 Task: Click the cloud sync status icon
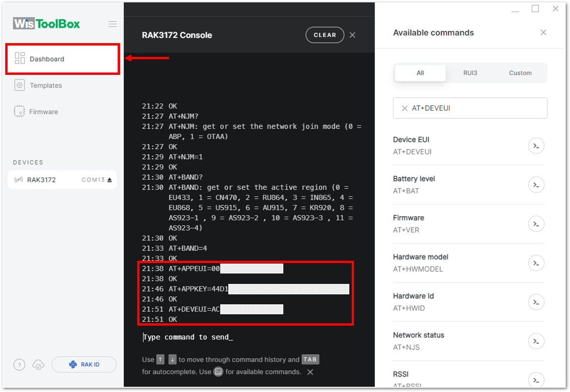point(38,365)
